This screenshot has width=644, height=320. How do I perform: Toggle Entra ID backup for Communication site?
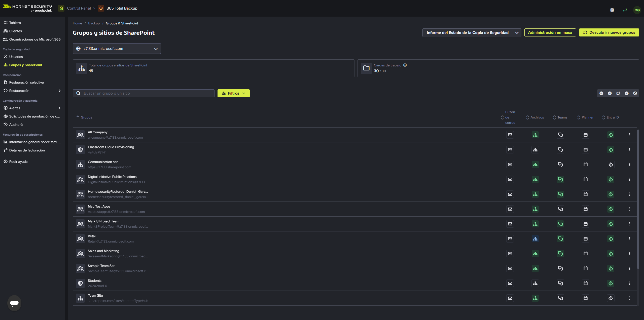611,165
